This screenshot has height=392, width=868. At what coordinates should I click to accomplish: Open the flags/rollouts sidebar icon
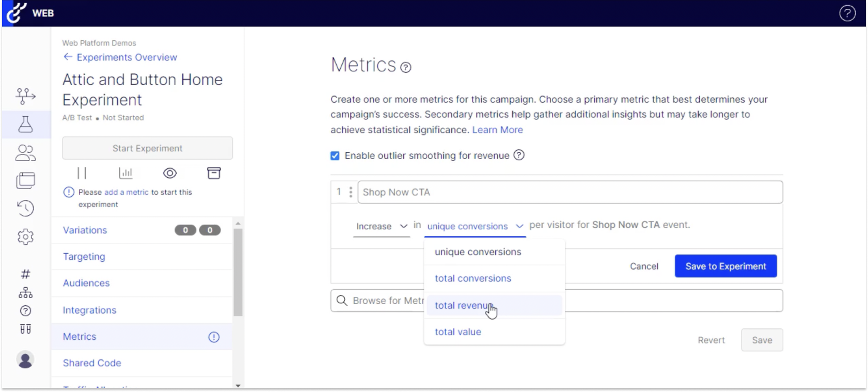(x=25, y=96)
